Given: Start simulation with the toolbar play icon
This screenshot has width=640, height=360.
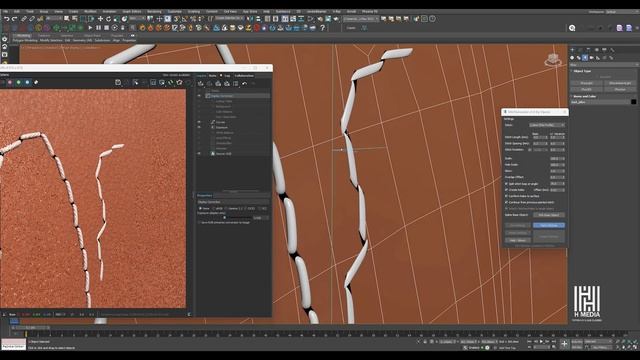Looking at the screenshot, I should pos(90,28).
